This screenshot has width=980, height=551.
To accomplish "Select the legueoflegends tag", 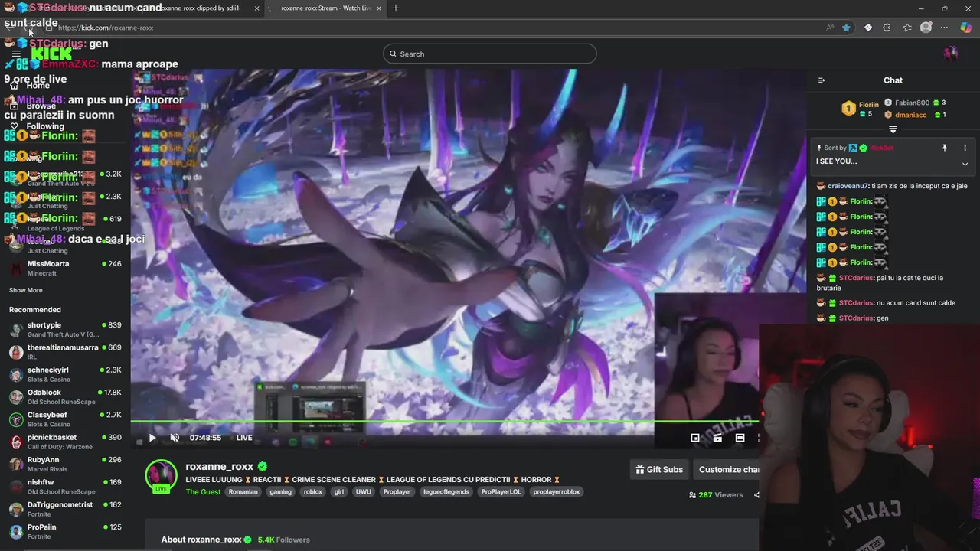I will [x=446, y=492].
